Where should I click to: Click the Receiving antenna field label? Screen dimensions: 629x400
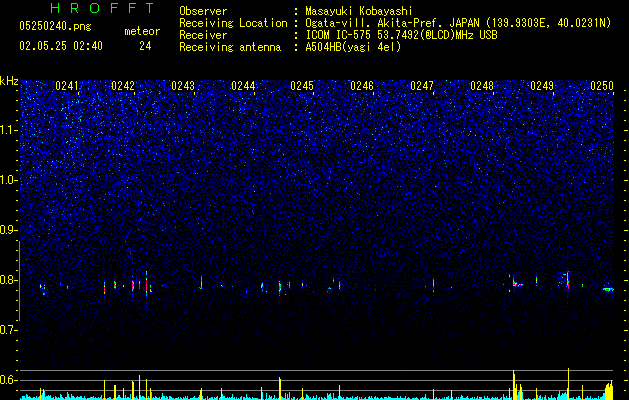pyautogui.click(x=230, y=47)
